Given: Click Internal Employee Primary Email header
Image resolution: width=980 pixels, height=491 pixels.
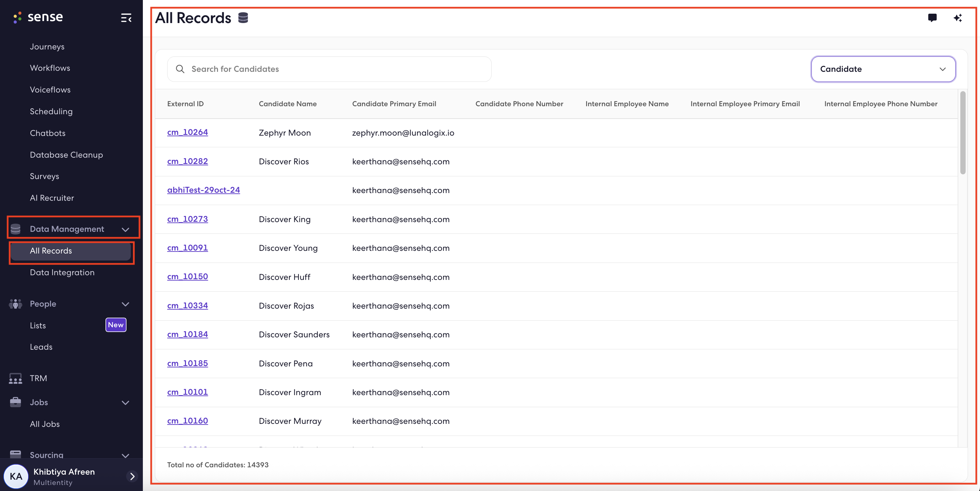Looking at the screenshot, I should click(x=745, y=104).
